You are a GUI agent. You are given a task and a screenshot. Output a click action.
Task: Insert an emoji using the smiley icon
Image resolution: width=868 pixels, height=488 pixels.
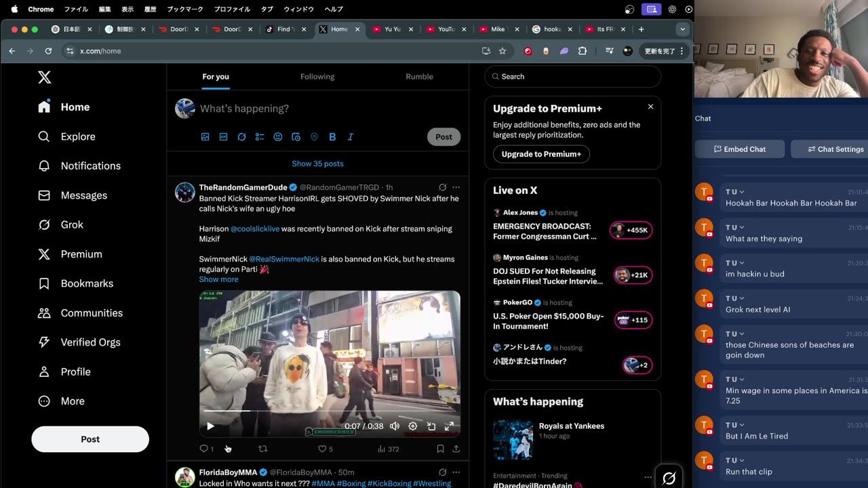(x=278, y=137)
